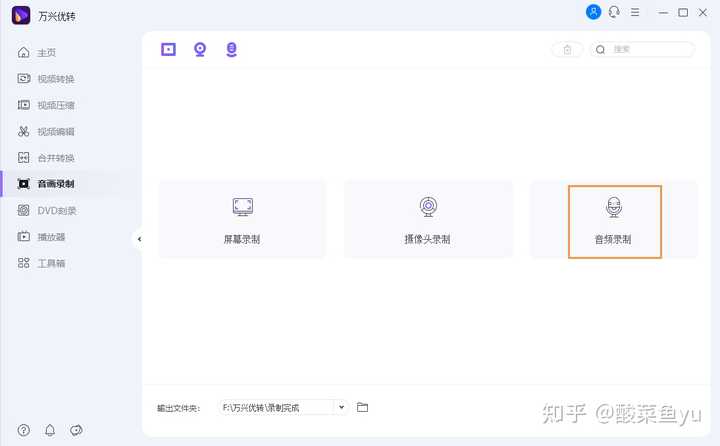Open the 屏幕录制 screen recording card
This screenshot has width=720, height=446.
tap(242, 220)
